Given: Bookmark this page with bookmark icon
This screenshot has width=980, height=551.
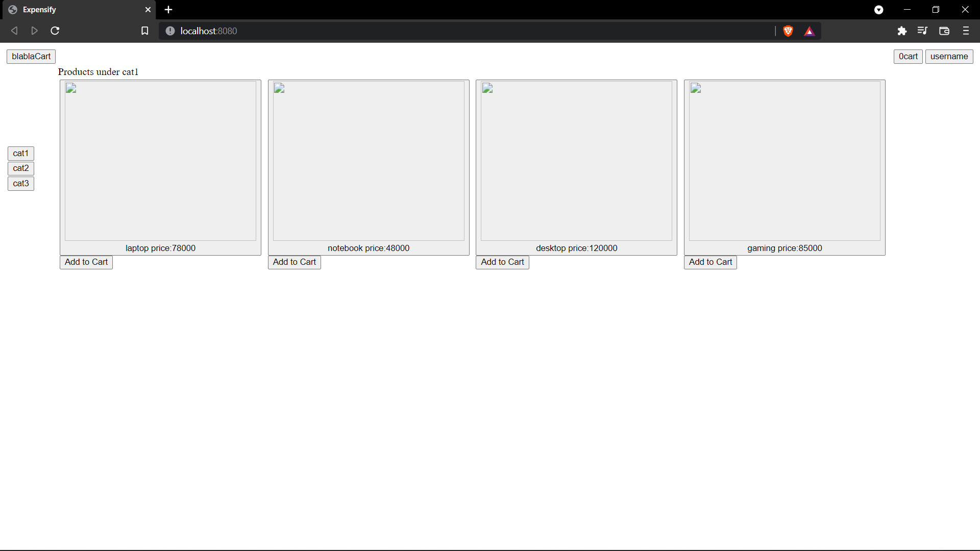Looking at the screenshot, I should coord(145,31).
